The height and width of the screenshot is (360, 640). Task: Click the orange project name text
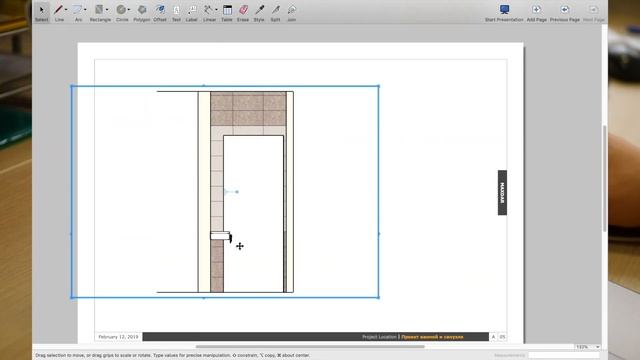pyautogui.click(x=432, y=337)
